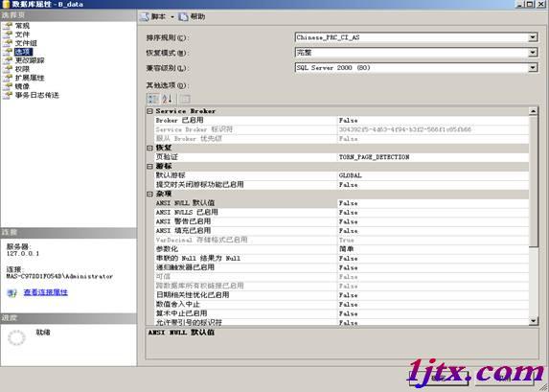Screen dimensions: 549x392
Task: Open the 兼容级别 dropdown
Action: pyautogui.click(x=533, y=68)
